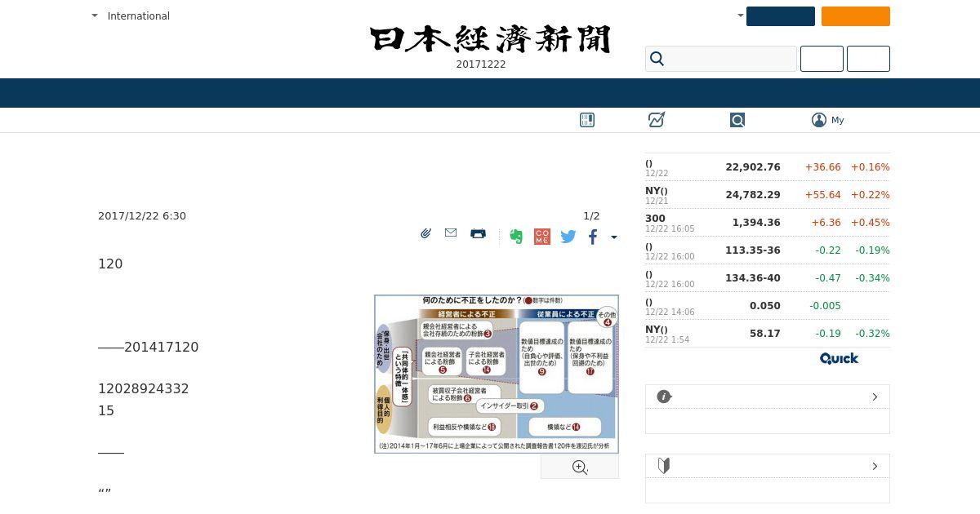Select NY market row showing 24,782.29
Viewport: 980px width, 514px height.
(x=768, y=195)
